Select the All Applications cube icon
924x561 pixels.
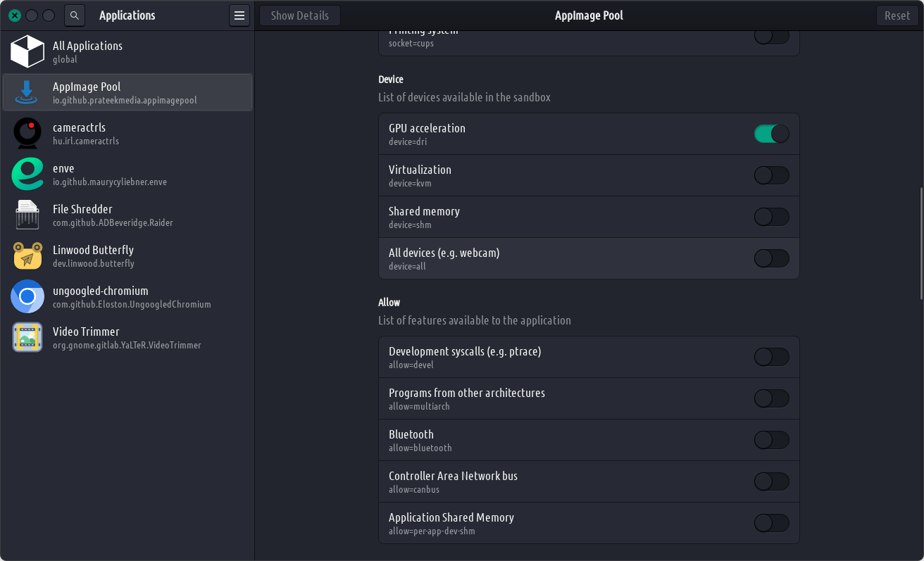tap(27, 51)
